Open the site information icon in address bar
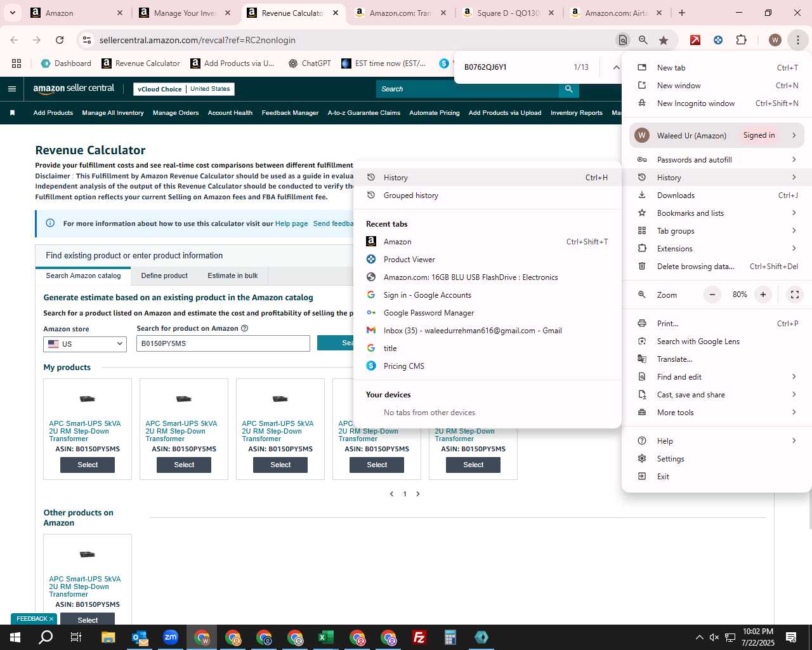 86,40
